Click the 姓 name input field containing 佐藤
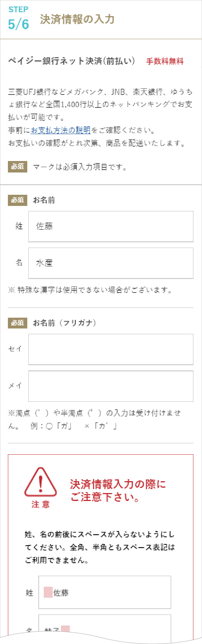Viewport: 202px width, 644px height. [x=111, y=226]
